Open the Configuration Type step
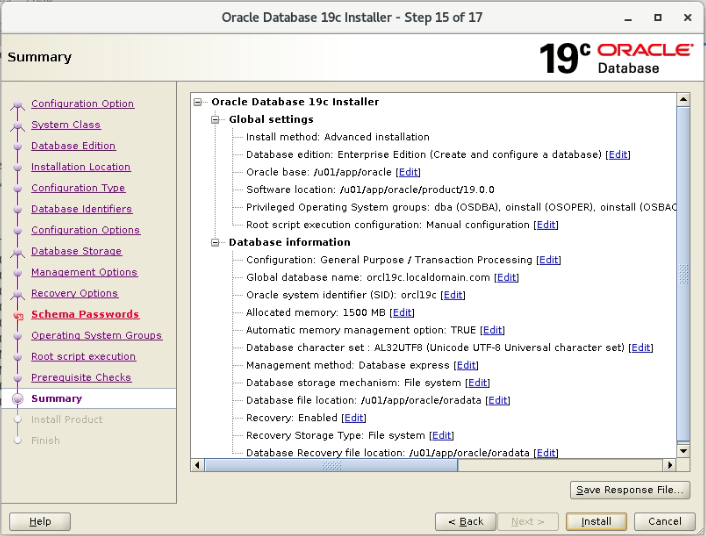The image size is (706, 536). tap(78, 188)
